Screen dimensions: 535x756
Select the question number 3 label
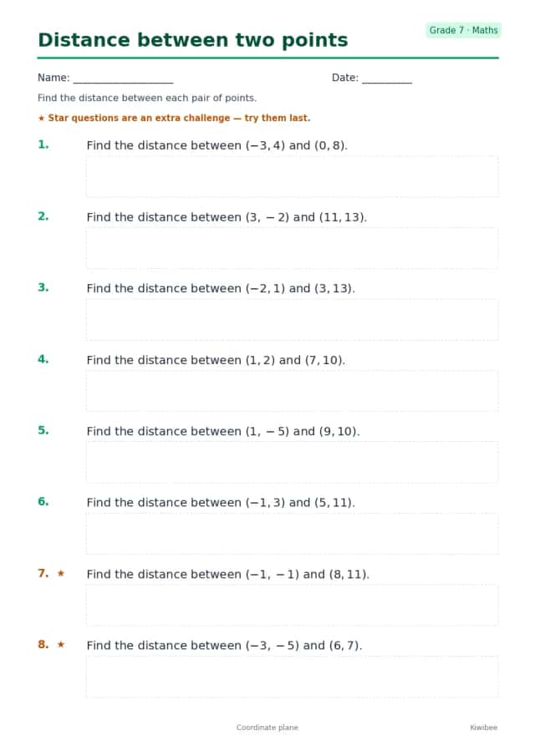tap(43, 287)
